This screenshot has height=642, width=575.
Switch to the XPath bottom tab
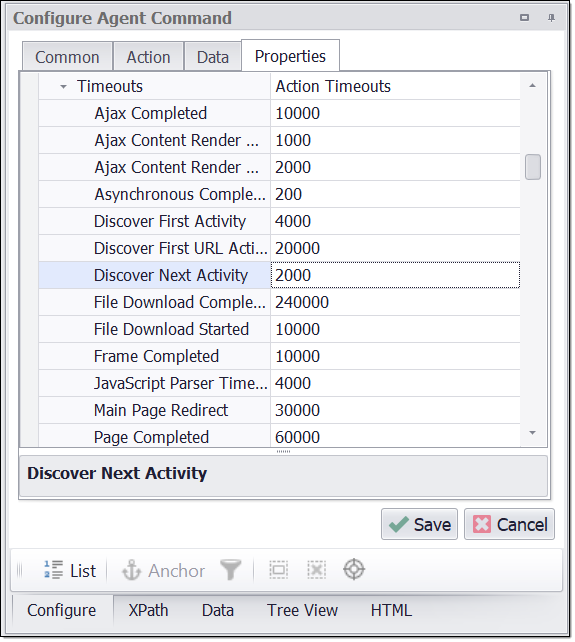coord(148,610)
